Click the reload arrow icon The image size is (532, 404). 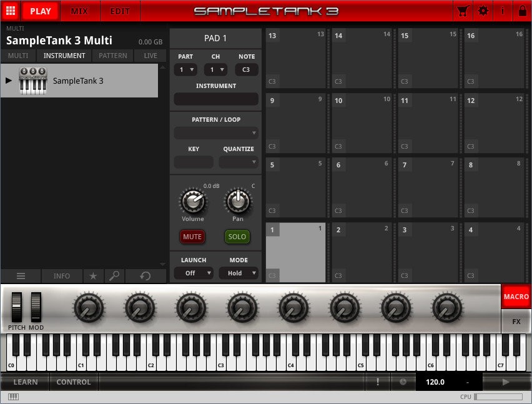click(145, 276)
